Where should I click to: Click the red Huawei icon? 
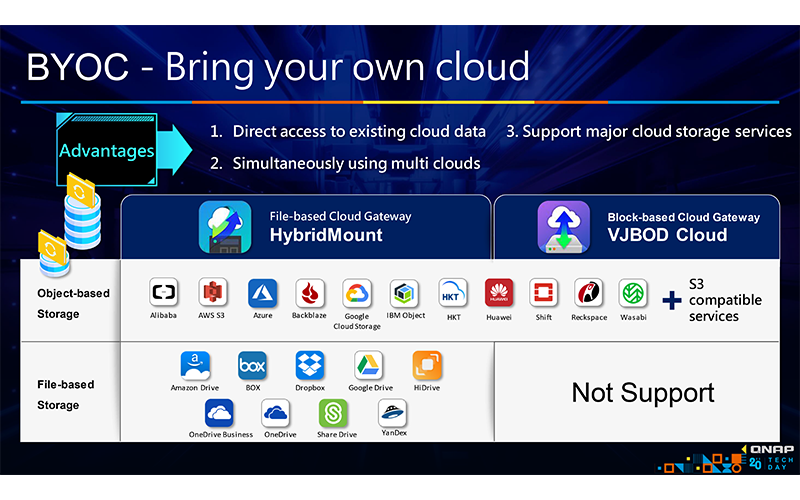click(498, 293)
